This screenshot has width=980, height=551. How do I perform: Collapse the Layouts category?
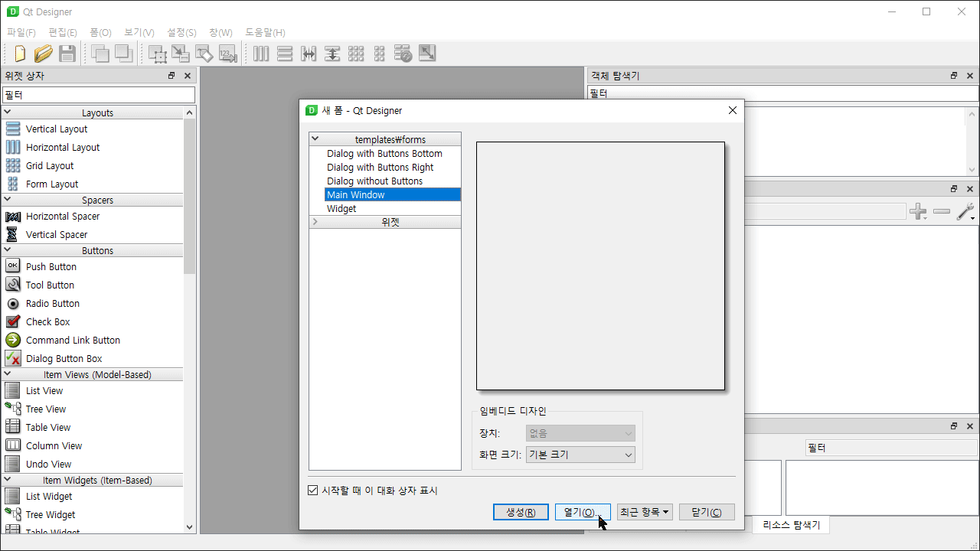tap(8, 112)
